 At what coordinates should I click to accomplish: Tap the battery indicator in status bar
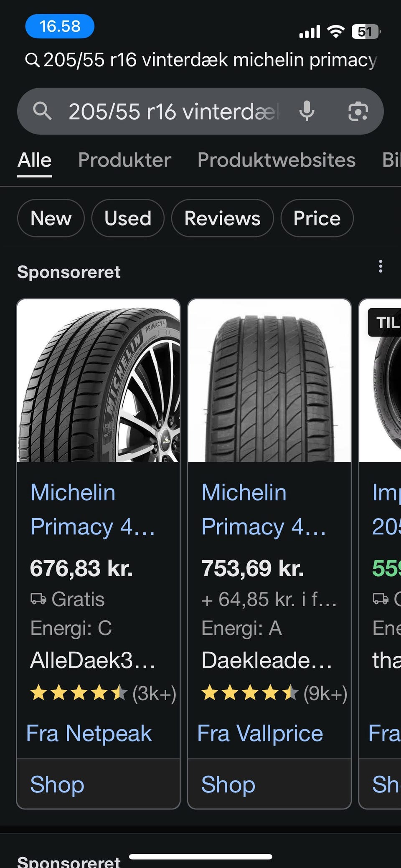click(365, 32)
